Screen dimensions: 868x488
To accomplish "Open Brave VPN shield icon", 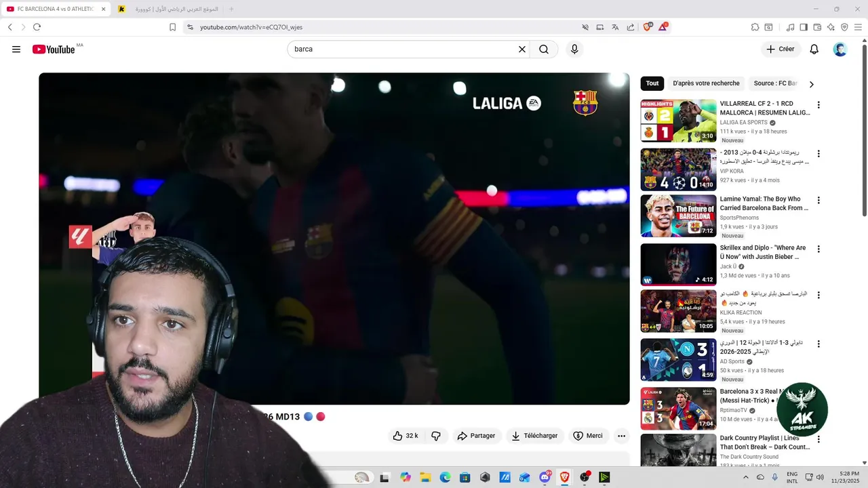I will point(844,27).
